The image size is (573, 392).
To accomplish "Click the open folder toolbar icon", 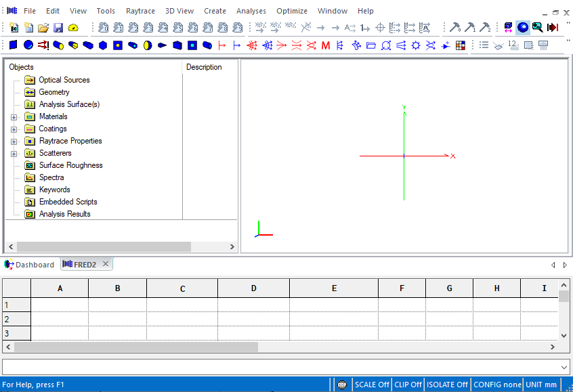I will click(43, 28).
